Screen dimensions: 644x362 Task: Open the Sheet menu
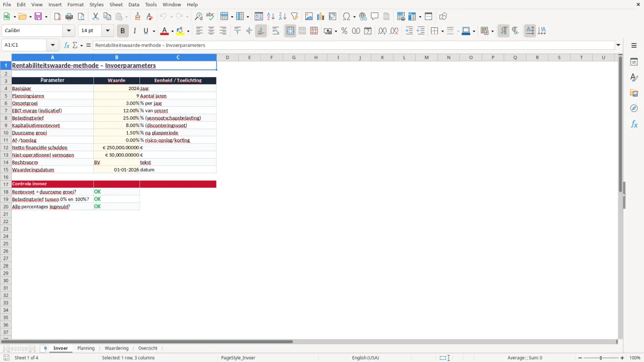(116, 4)
